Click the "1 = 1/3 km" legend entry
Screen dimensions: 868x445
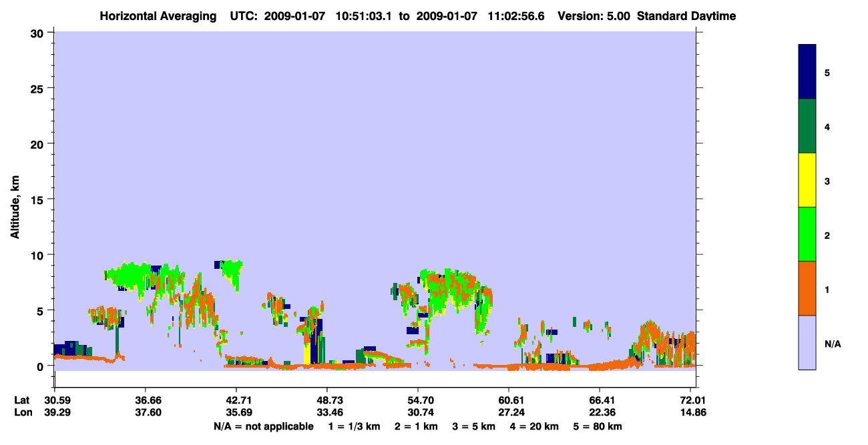tap(355, 426)
